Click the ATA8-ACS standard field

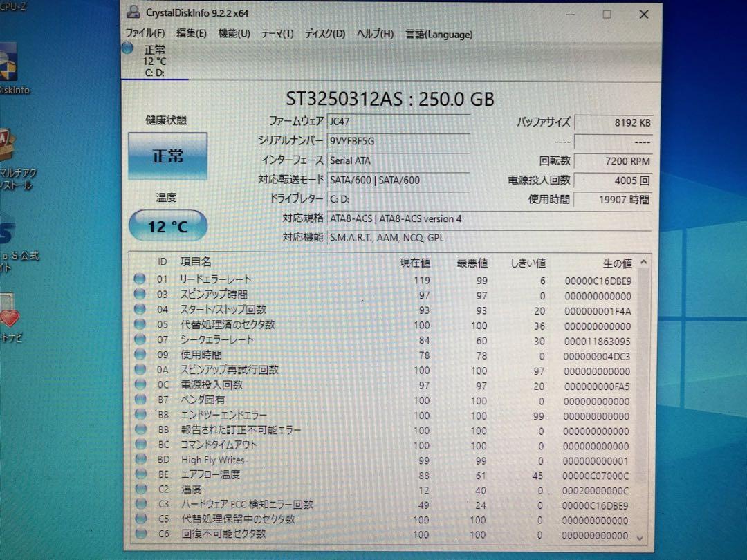pyautogui.click(x=489, y=218)
